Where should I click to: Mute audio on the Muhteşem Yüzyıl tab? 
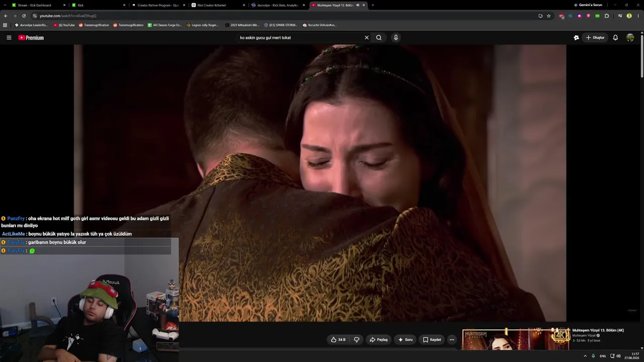358,5
